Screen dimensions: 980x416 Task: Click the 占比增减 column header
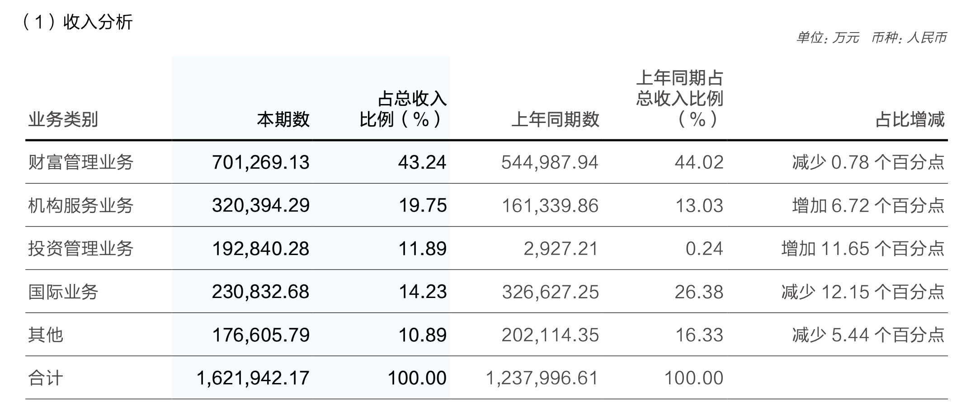(x=910, y=120)
